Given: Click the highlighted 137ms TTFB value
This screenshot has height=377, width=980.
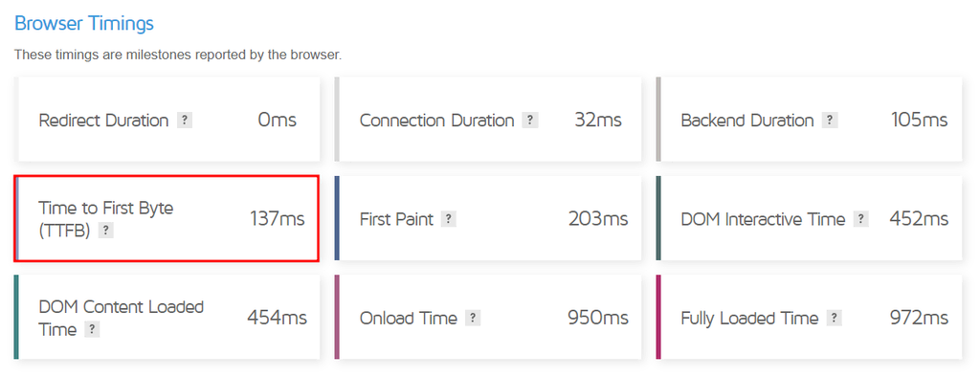Looking at the screenshot, I should [x=278, y=219].
